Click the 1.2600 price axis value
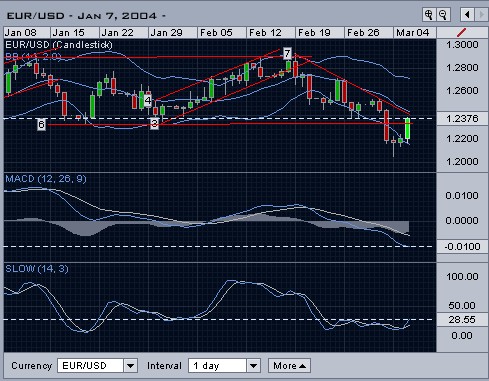This screenshot has width=489, height=381. pos(462,91)
